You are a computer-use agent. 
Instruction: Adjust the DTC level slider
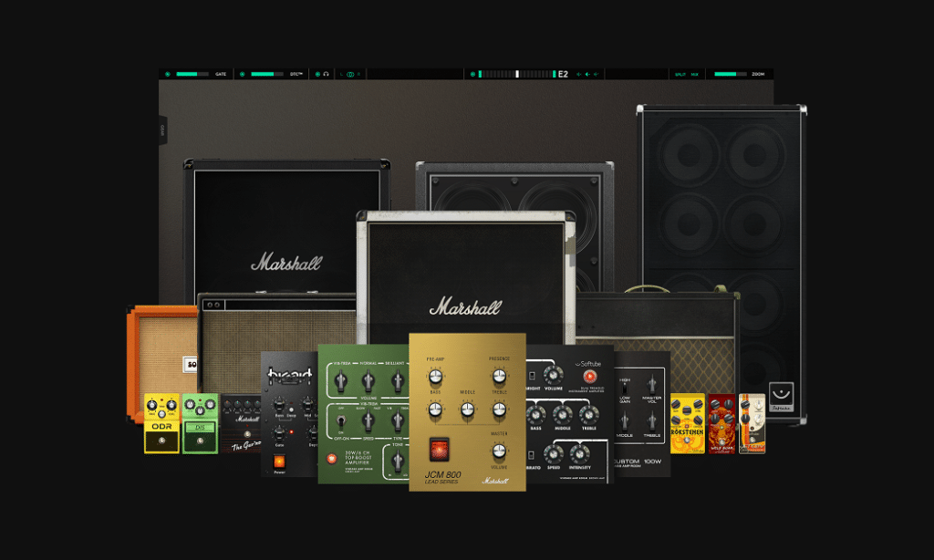click(267, 75)
